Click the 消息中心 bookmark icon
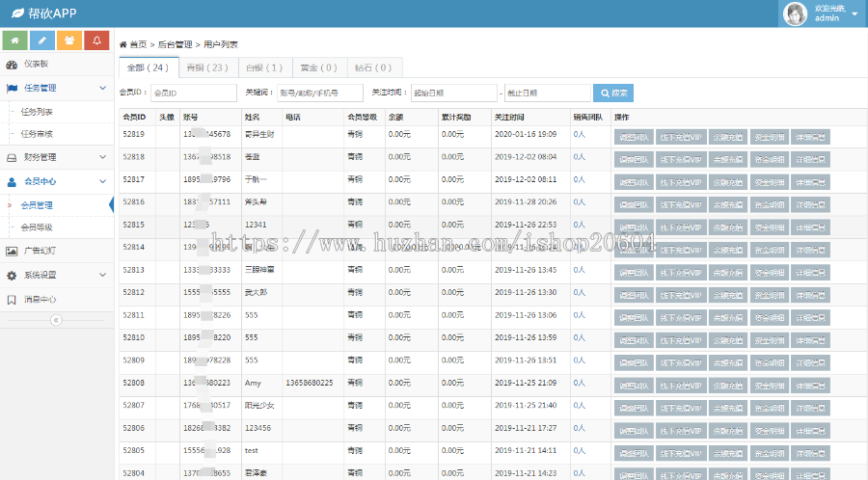 click(x=12, y=300)
